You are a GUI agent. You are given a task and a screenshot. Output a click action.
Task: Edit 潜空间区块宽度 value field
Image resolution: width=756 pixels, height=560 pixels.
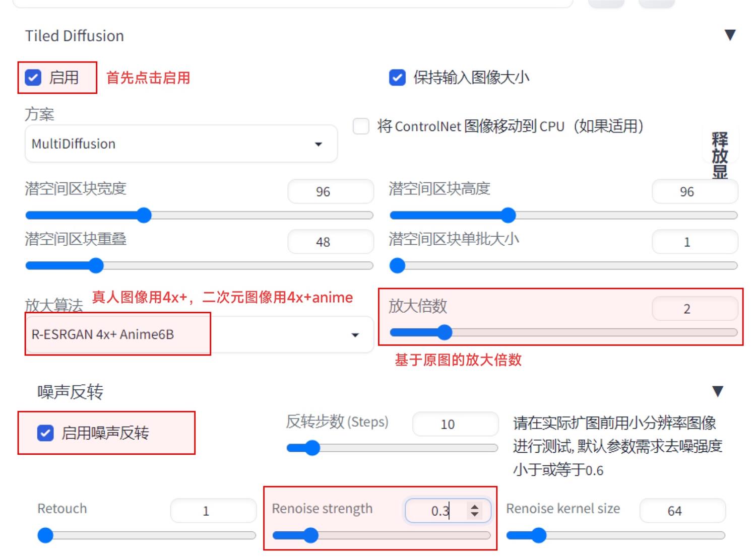coord(331,192)
